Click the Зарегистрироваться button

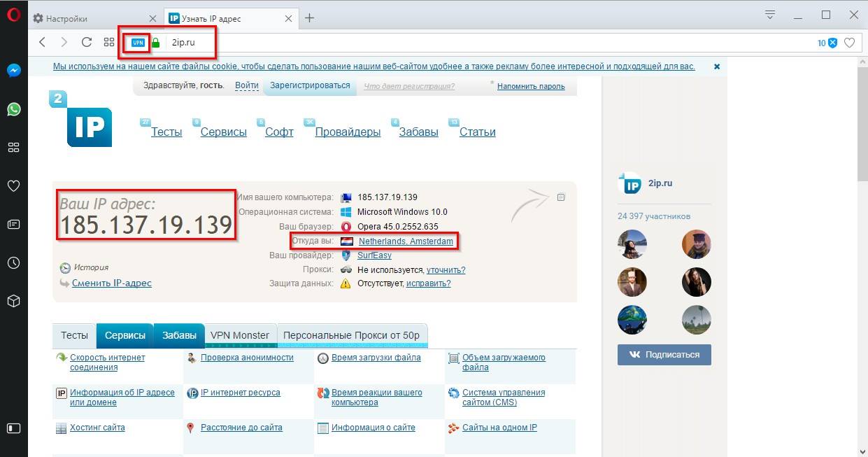pos(310,85)
